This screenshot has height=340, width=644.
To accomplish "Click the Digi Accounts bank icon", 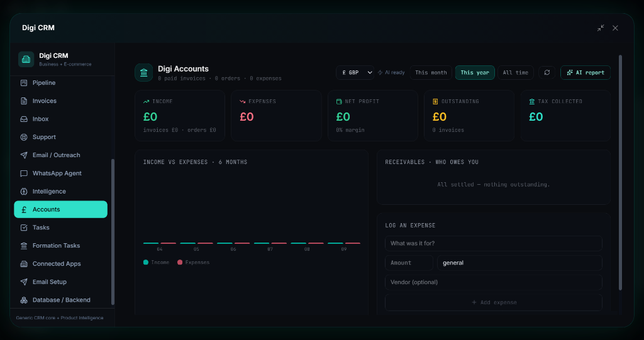I will pos(144,73).
